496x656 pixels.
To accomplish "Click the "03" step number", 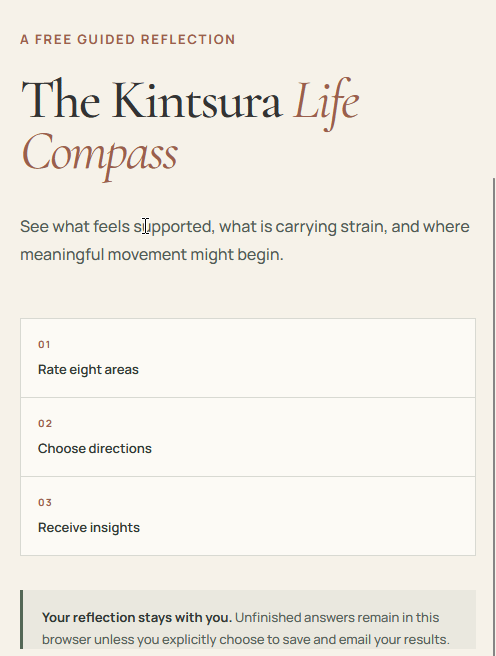I will (45, 502).
